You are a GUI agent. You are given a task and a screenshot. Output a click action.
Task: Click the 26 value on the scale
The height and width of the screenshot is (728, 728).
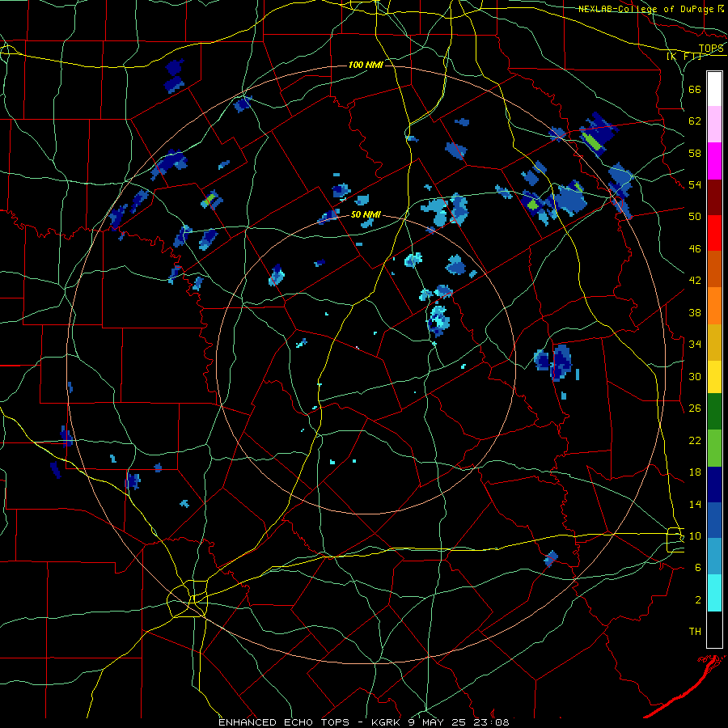coord(695,408)
